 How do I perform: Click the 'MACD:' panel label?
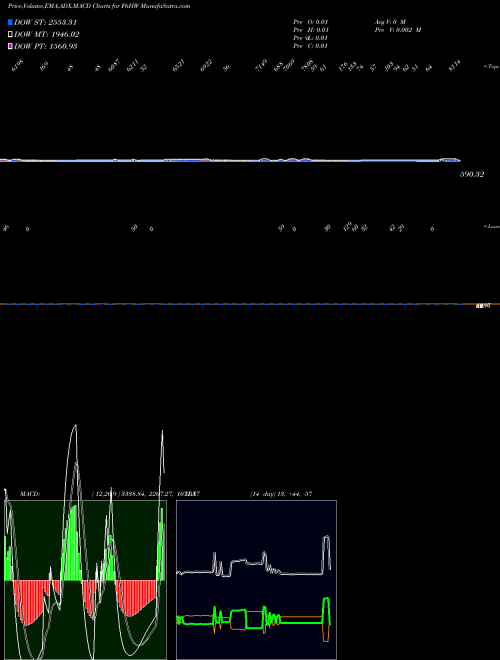point(30,494)
